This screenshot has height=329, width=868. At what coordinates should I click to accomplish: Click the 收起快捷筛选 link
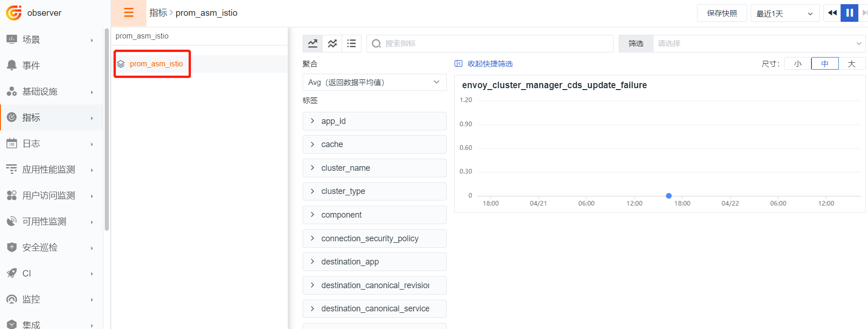(x=490, y=64)
